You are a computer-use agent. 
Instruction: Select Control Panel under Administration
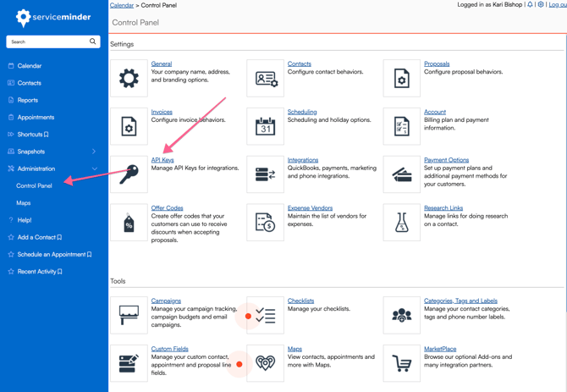34,185
